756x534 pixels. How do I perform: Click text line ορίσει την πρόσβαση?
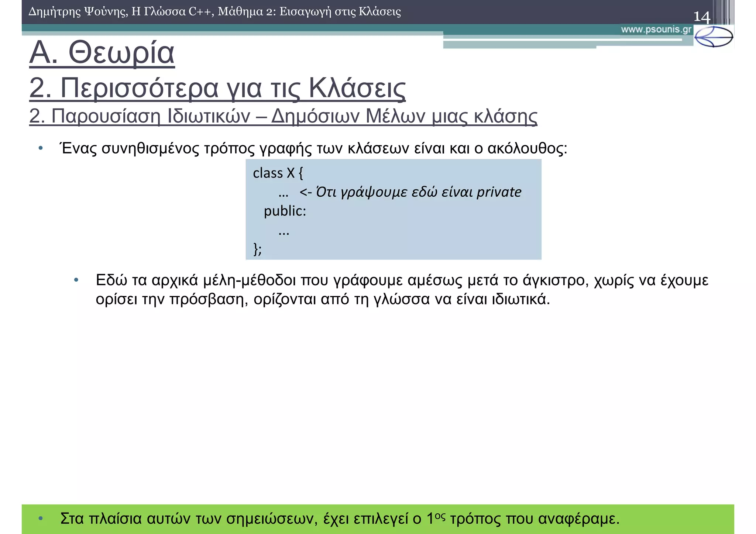[x=323, y=299]
